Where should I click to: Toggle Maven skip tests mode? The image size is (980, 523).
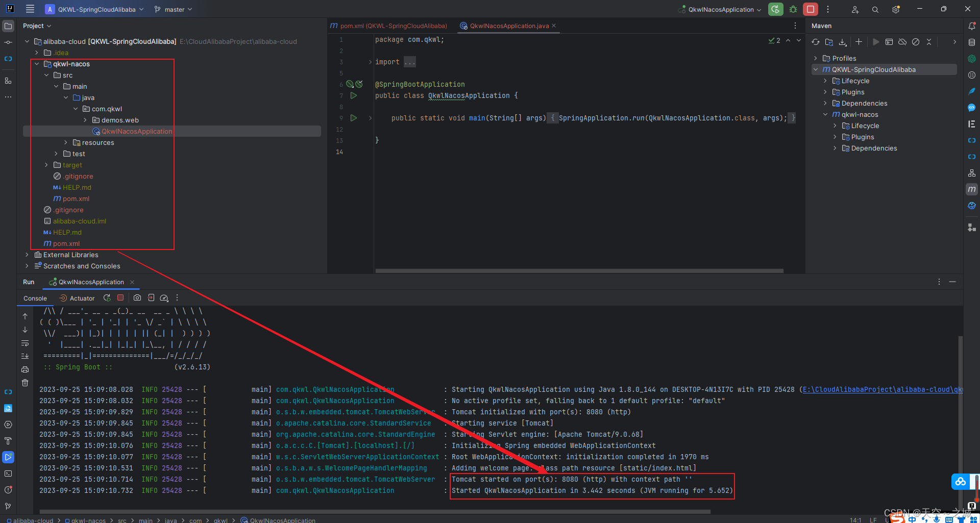click(x=916, y=42)
